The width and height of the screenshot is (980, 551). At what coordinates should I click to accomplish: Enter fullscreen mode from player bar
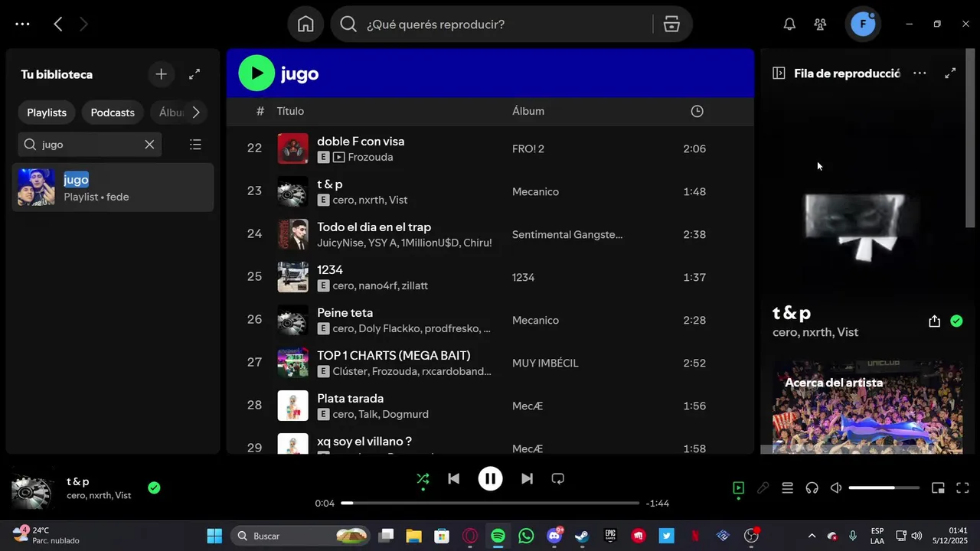[x=962, y=487]
